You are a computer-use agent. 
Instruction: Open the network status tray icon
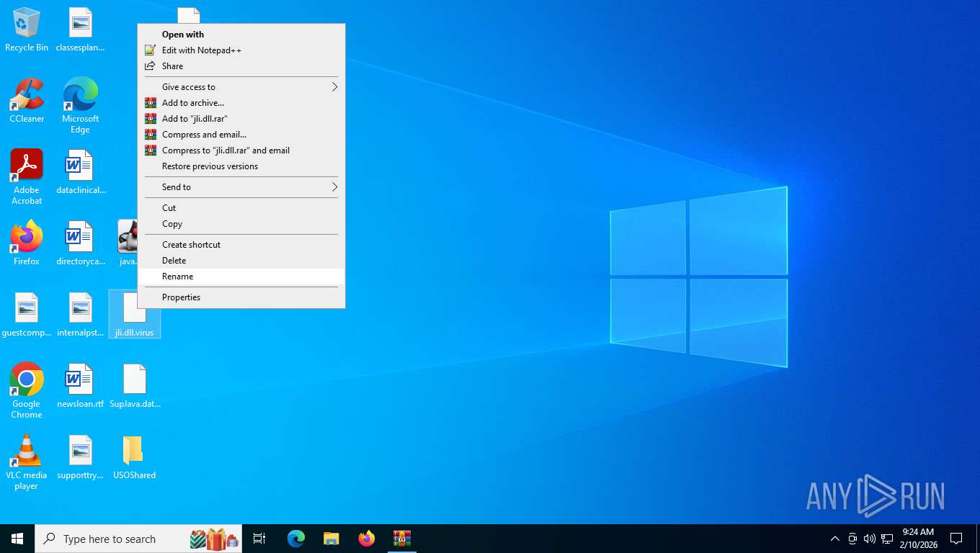pyautogui.click(x=887, y=539)
